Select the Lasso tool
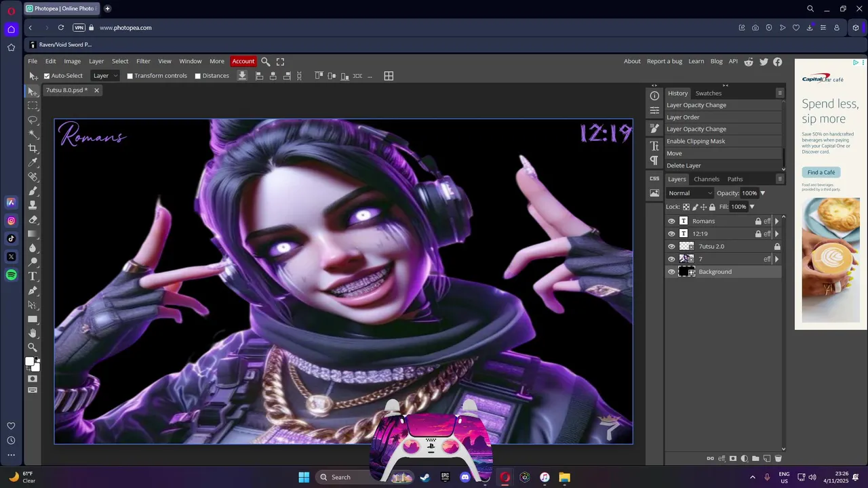The height and width of the screenshot is (488, 868). (x=33, y=120)
